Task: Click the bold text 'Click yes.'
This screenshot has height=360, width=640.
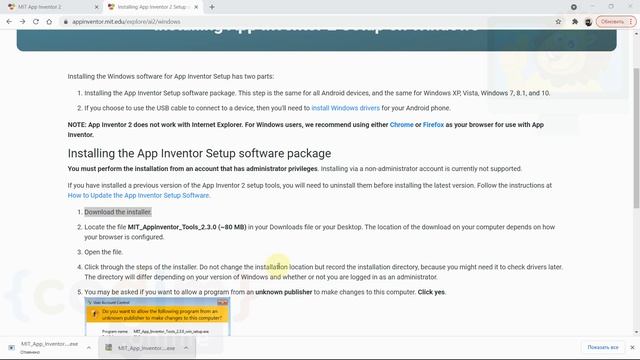Action: (x=432, y=292)
